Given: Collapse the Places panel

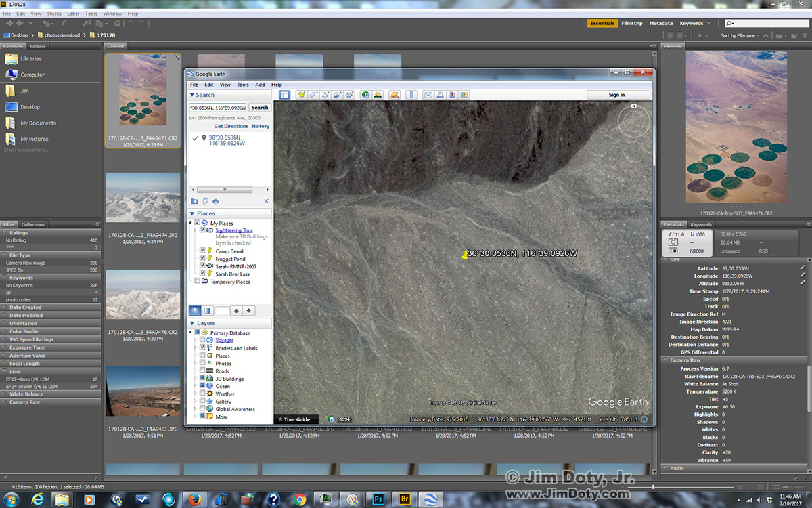Looking at the screenshot, I should pos(192,214).
